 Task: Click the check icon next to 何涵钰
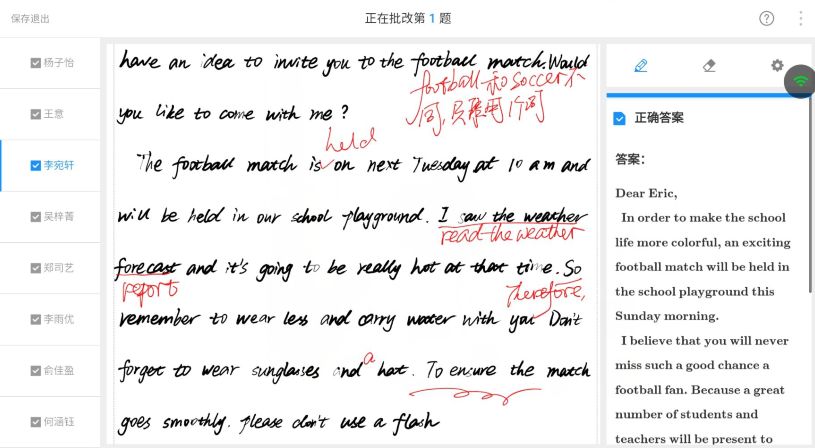35,422
